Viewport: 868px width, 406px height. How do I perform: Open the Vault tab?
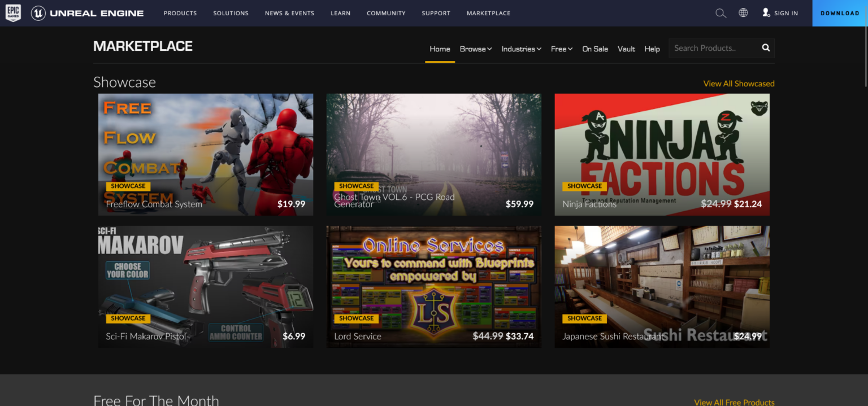(626, 49)
